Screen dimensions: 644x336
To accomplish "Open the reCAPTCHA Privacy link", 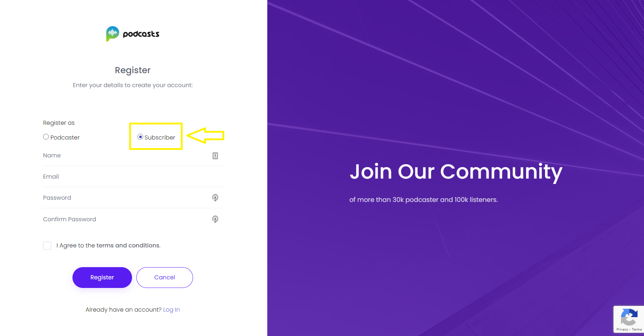I will point(622,330).
